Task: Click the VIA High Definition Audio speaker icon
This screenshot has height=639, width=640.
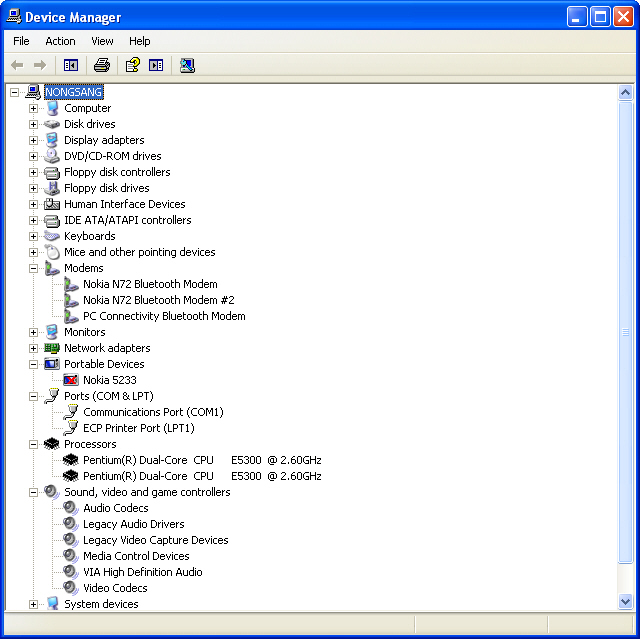Action: [71, 572]
